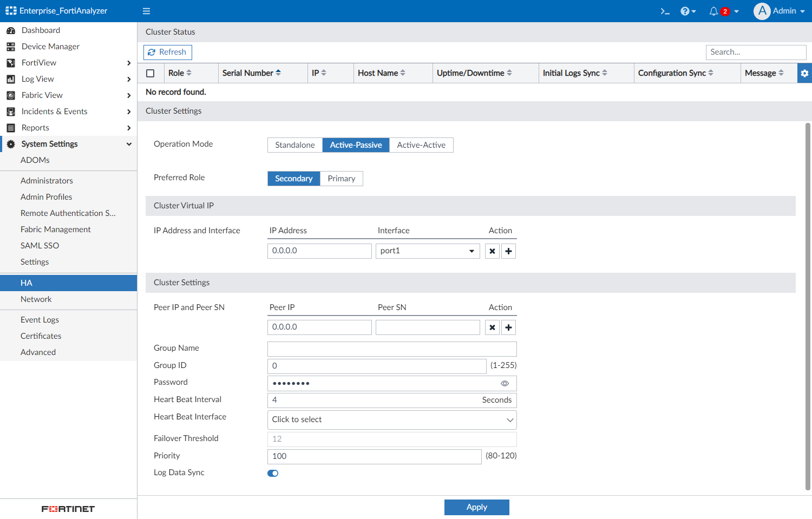The width and height of the screenshot is (812, 519).
Task: Open the CLI console icon
Action: pos(665,11)
